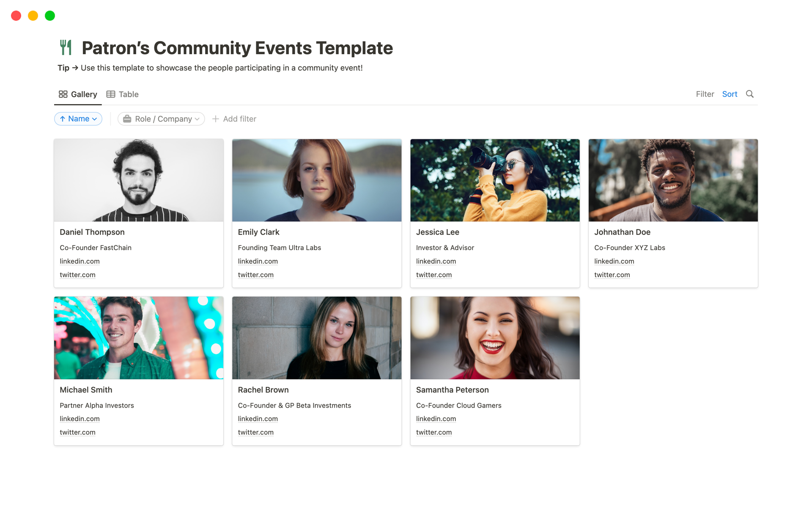Open Samantha Peterson's linkedin.com link

[436, 419]
